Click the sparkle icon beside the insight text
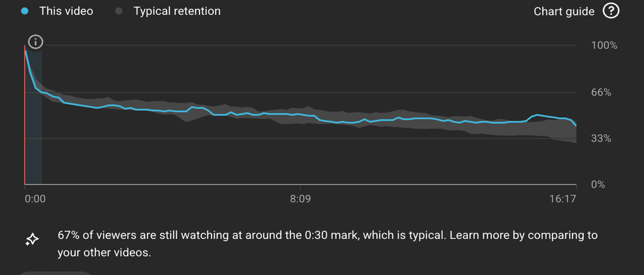The image size is (644, 275). pyautogui.click(x=32, y=239)
